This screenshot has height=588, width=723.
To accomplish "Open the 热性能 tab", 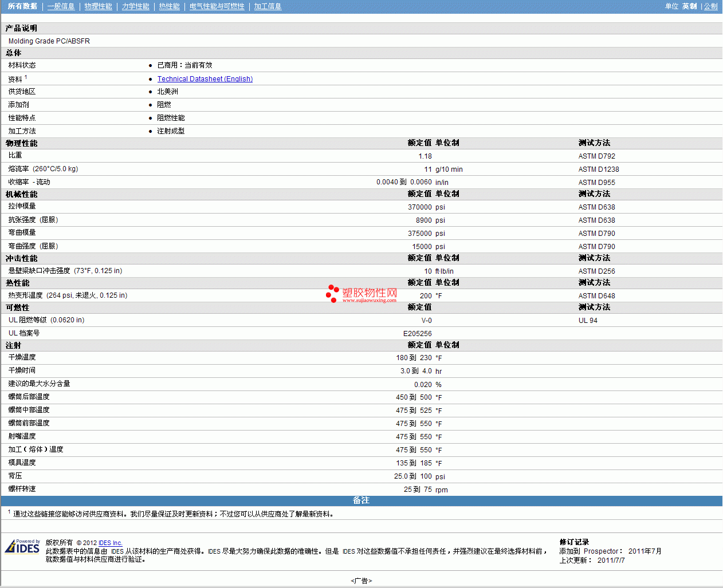I will 169,6.
